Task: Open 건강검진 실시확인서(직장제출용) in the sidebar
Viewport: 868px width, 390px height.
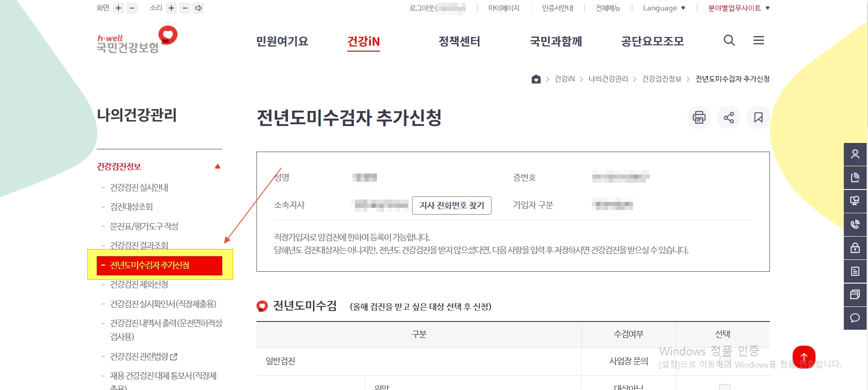Action: [163, 304]
